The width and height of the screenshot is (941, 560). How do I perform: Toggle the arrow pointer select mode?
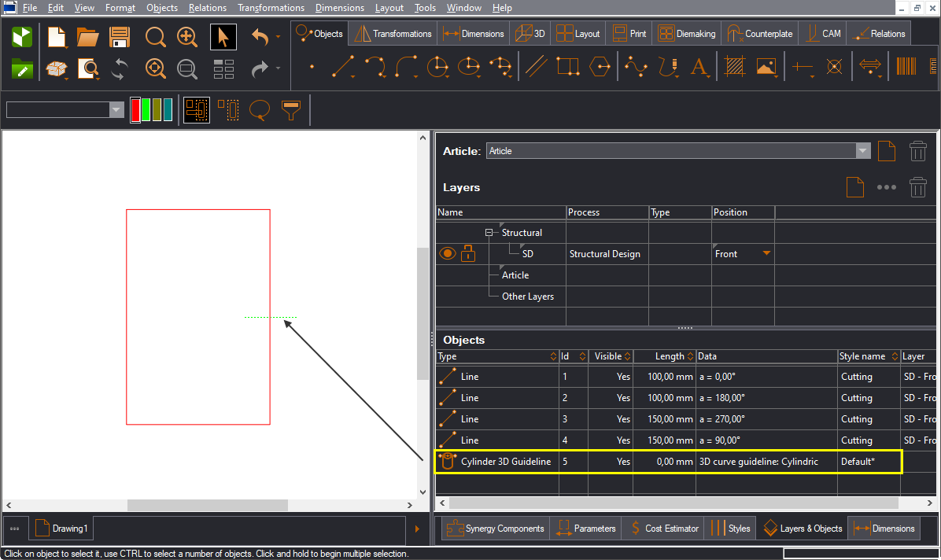pyautogui.click(x=223, y=37)
